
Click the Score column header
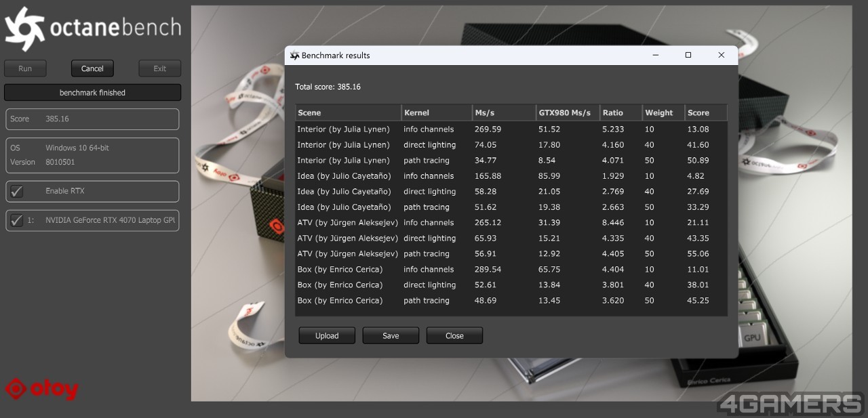706,112
